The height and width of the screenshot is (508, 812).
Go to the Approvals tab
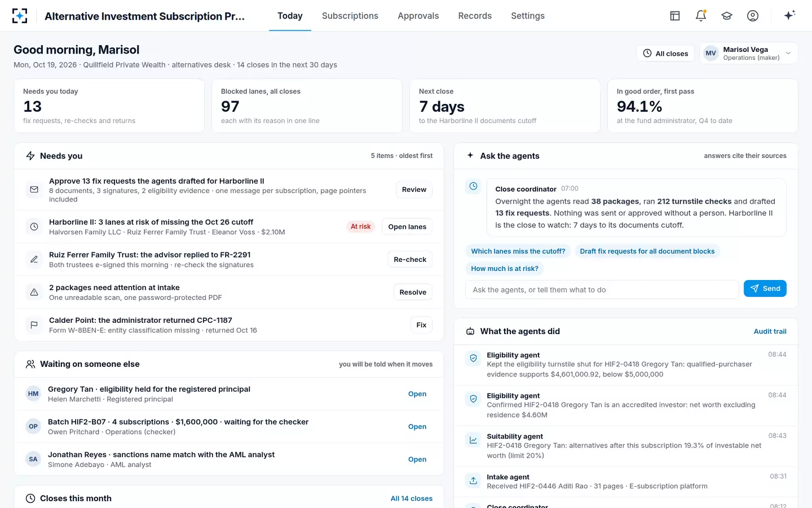pyautogui.click(x=418, y=16)
